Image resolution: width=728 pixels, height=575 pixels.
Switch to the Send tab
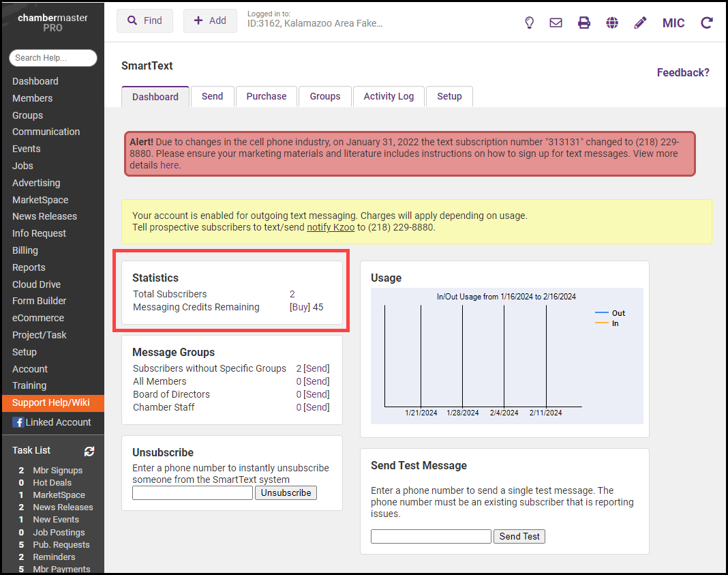click(x=212, y=96)
